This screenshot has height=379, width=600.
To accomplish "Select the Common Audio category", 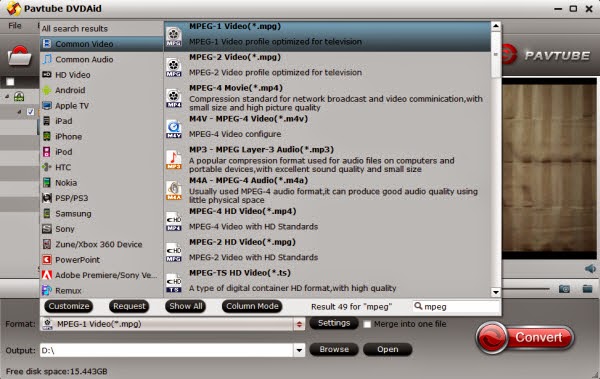I will tap(101, 59).
